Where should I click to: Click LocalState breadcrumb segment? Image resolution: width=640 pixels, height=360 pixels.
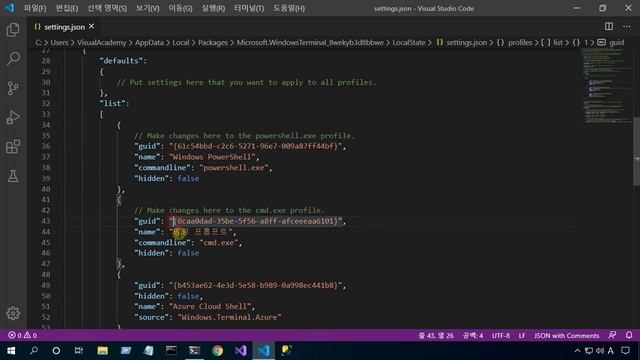[409, 42]
